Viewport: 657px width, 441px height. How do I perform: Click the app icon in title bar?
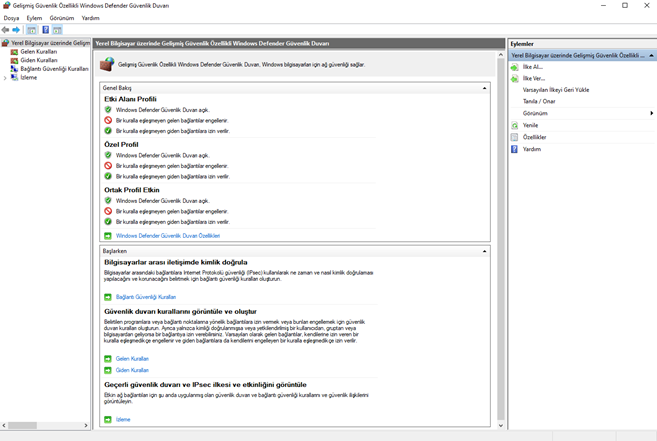[x=6, y=5]
